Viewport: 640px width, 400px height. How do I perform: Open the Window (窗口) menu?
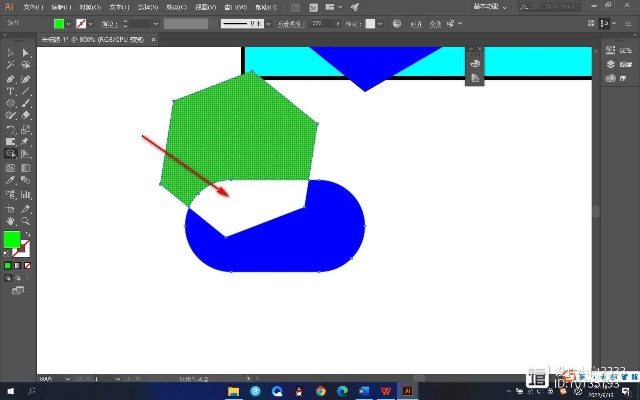click(x=236, y=7)
